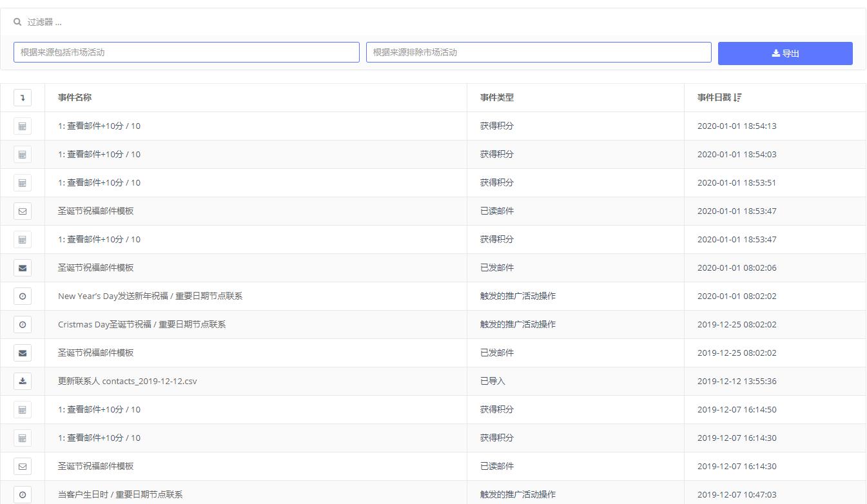Viewport: 867px width, 504px height.
Task: Click envelope icon for 2019-12-25 sent email
Action: point(23,353)
